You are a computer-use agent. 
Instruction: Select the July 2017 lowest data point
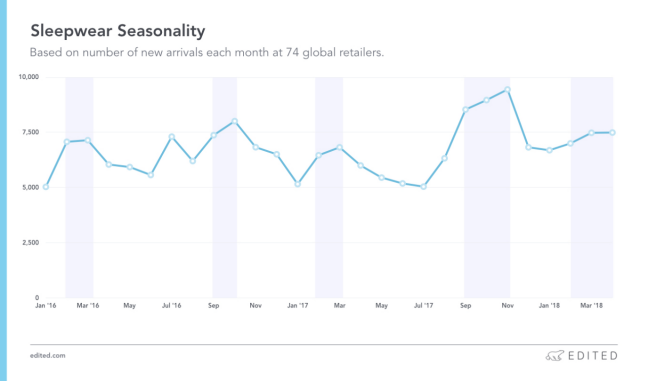pyautogui.click(x=424, y=187)
